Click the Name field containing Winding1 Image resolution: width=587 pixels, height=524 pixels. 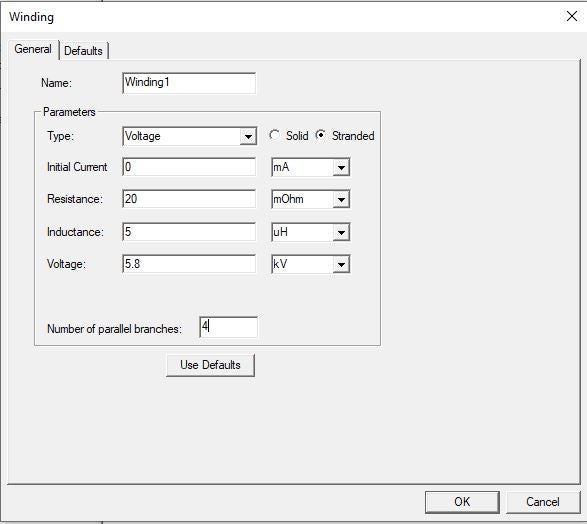[189, 83]
